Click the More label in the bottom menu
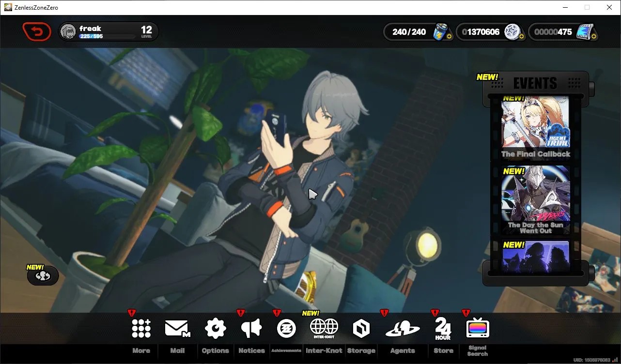Screen dimensions: 621x364 click(x=141, y=350)
